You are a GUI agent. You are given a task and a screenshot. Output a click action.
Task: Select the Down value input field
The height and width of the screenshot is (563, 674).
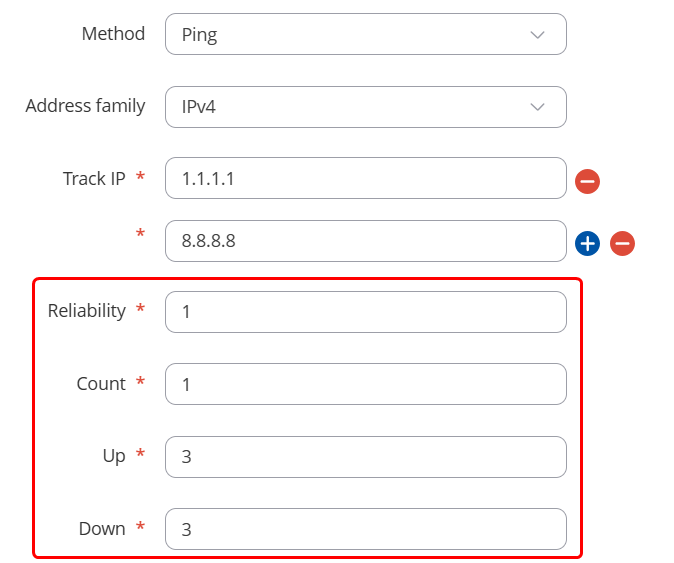(365, 529)
